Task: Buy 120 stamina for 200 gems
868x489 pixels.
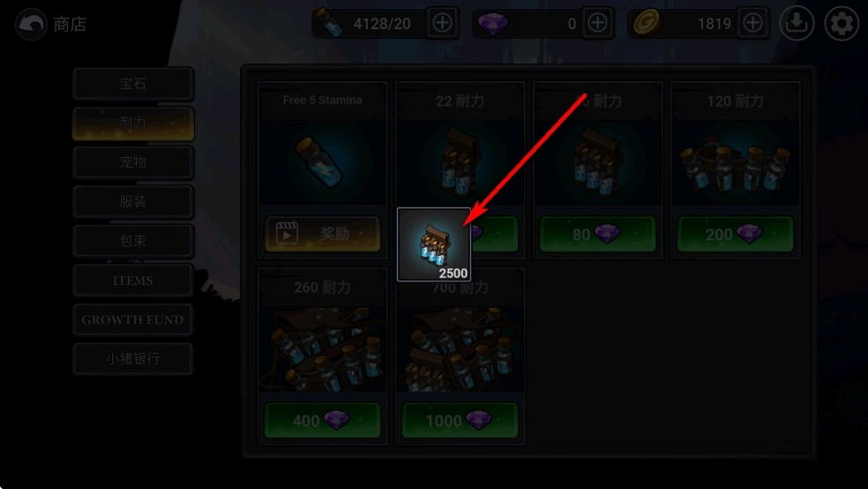Action: tap(735, 234)
